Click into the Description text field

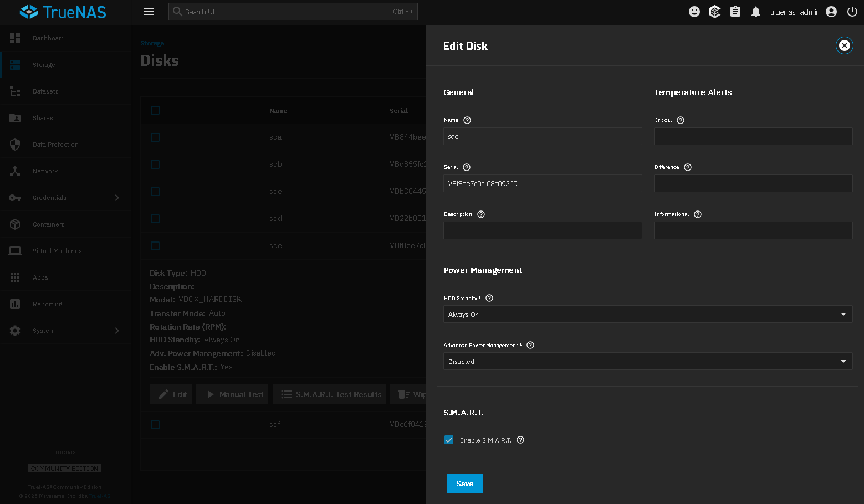click(542, 230)
